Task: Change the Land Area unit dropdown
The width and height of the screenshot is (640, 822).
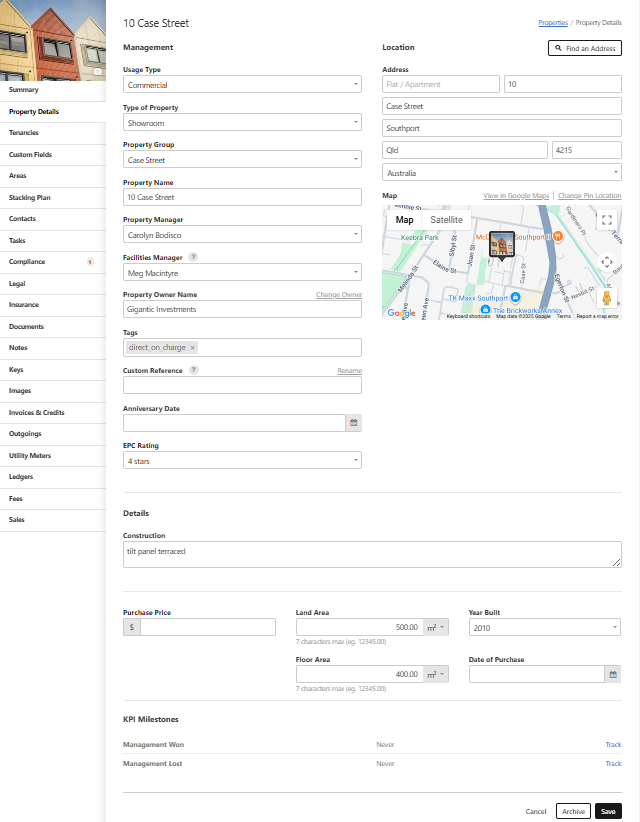Action: tap(437, 627)
